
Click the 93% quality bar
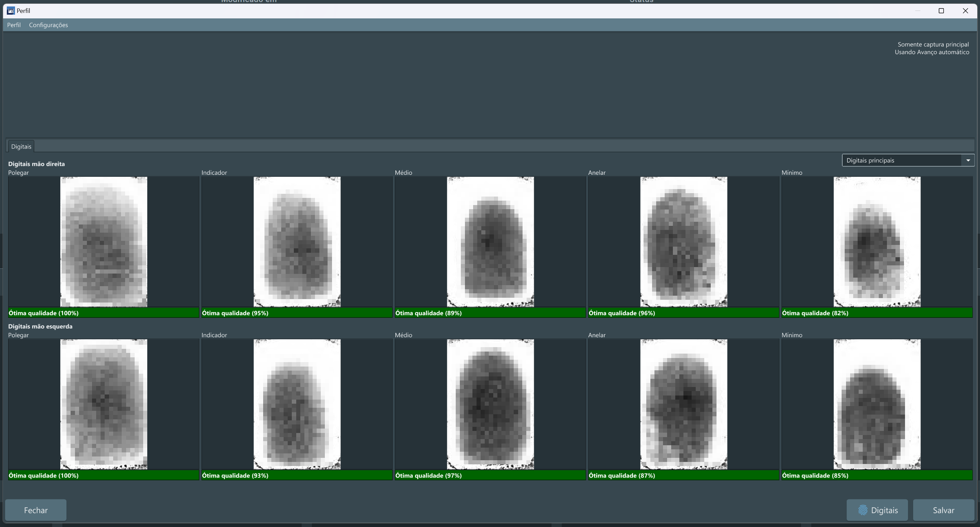(297, 475)
